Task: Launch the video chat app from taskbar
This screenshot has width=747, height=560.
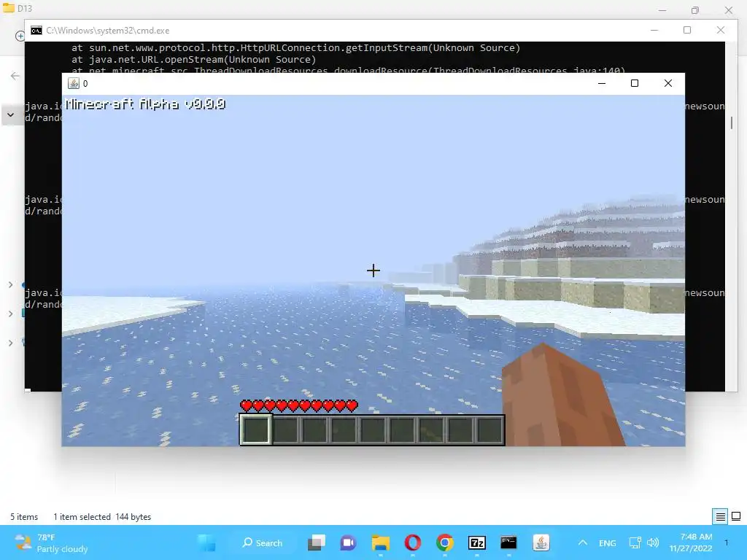Action: (x=348, y=542)
